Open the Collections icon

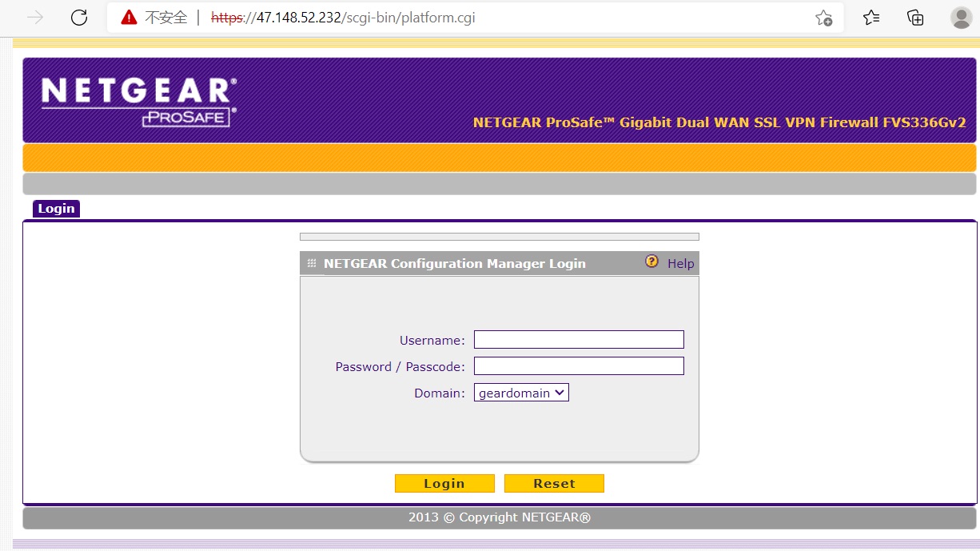click(915, 18)
